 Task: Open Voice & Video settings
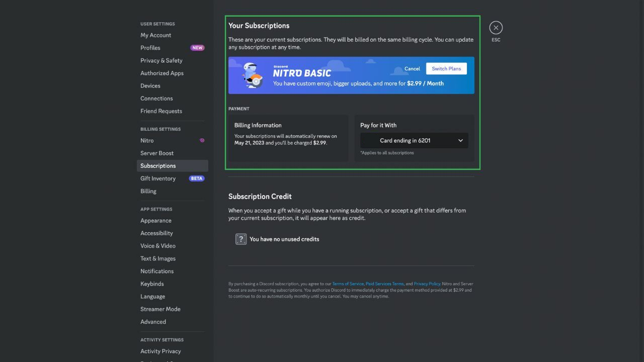pyautogui.click(x=157, y=245)
